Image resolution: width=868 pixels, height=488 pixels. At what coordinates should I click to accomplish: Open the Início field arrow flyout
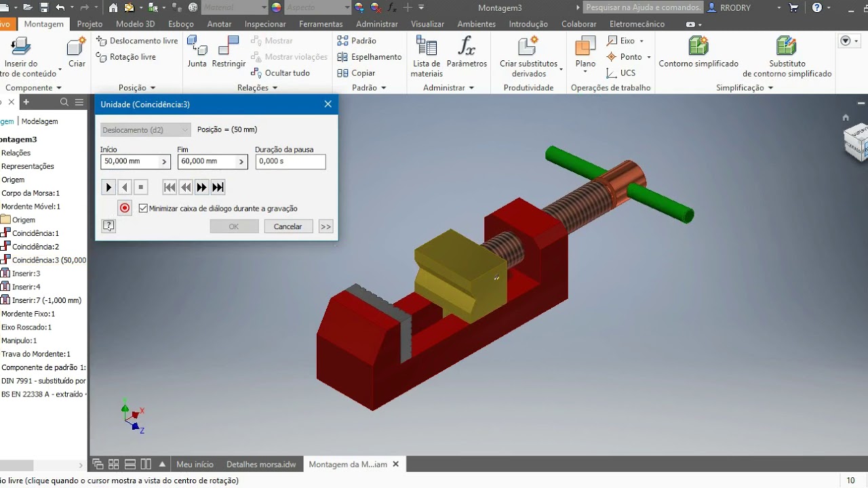(164, 161)
